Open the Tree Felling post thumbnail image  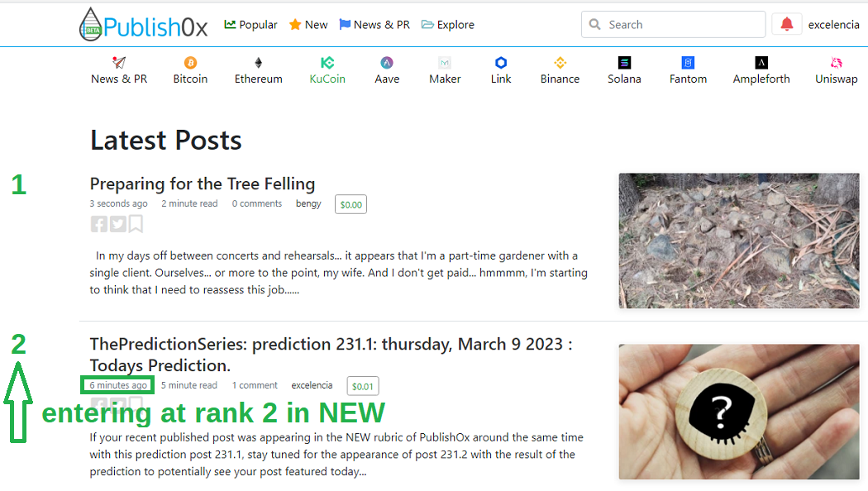point(739,241)
